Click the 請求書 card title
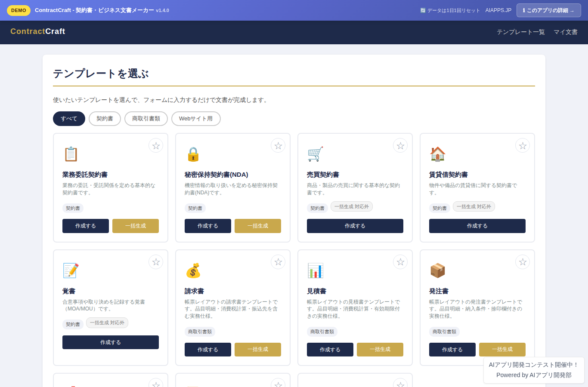The image size is (588, 387). coord(194,291)
